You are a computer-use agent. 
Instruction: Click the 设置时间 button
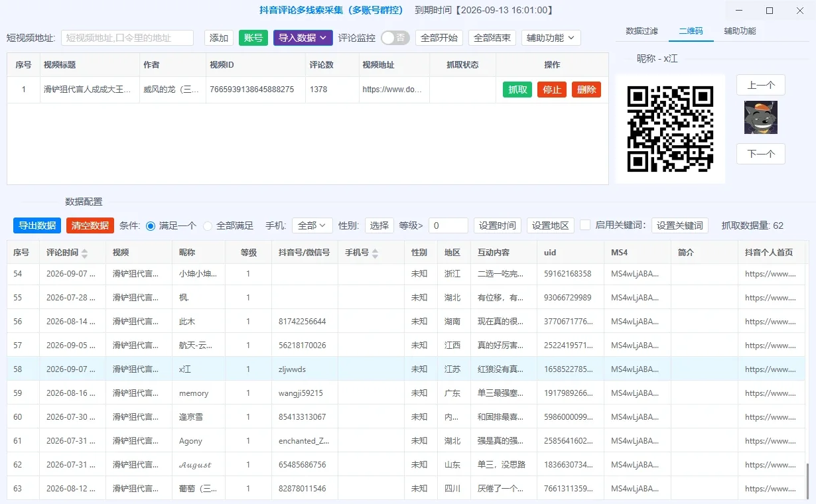point(498,225)
